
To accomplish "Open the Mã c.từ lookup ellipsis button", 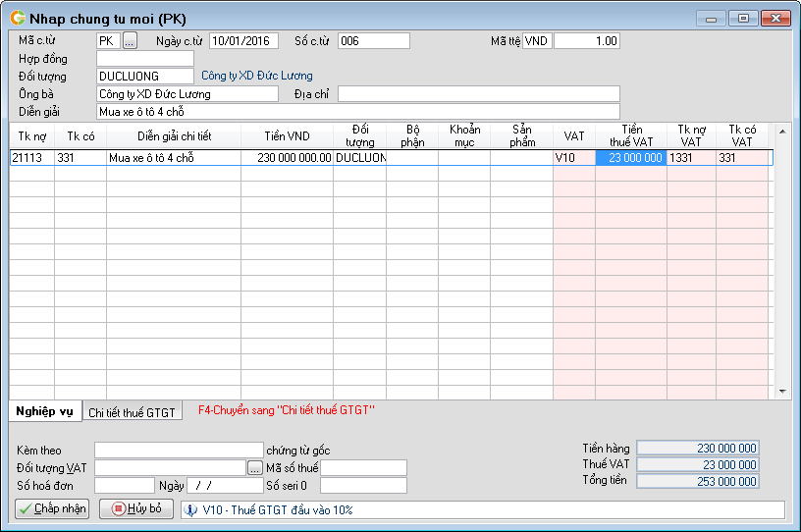I will pyautogui.click(x=130, y=41).
